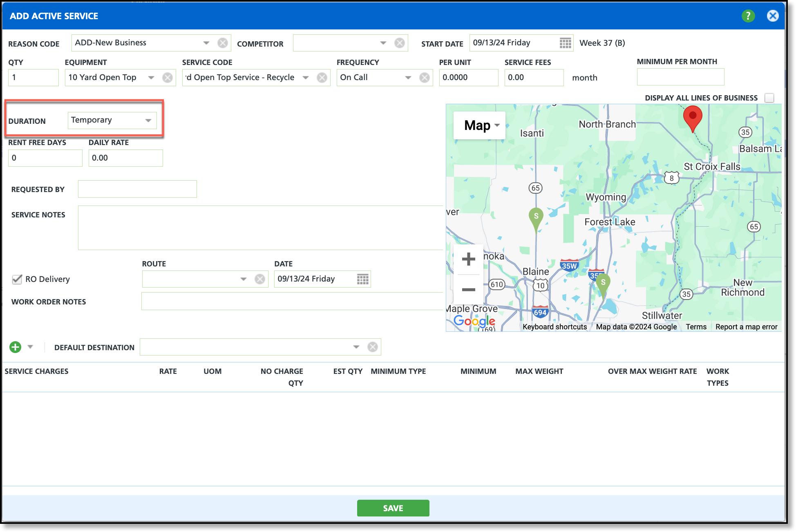
Task: Click the green add service charge icon
Action: click(x=15, y=347)
